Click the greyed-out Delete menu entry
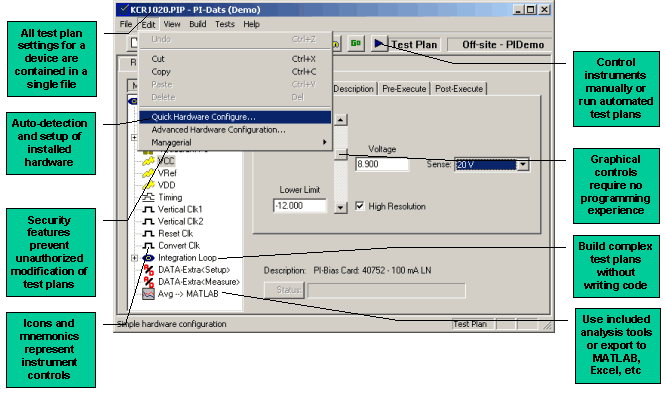Screen dimensions: 665x393 tap(235, 97)
